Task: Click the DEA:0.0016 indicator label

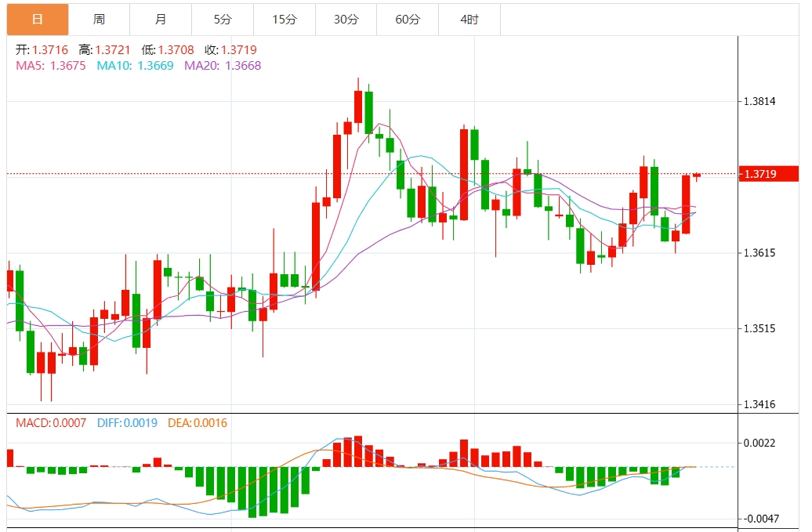Action: pyautogui.click(x=198, y=423)
